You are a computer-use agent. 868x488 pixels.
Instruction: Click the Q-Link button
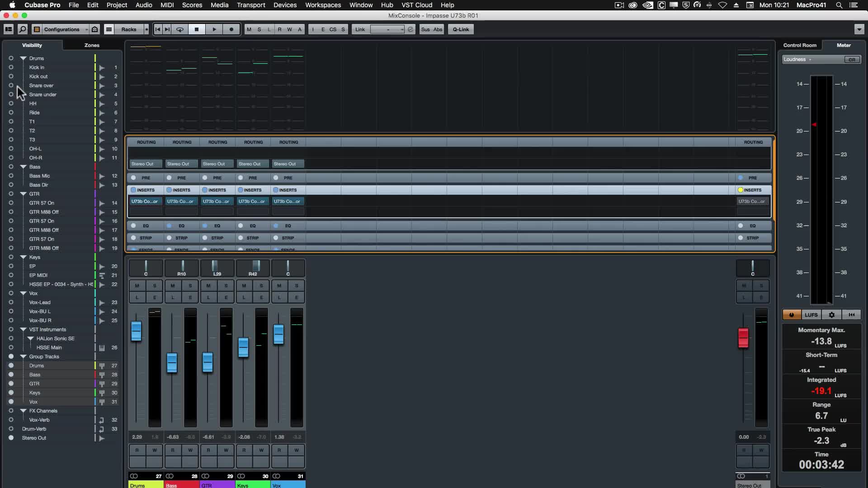pos(461,29)
